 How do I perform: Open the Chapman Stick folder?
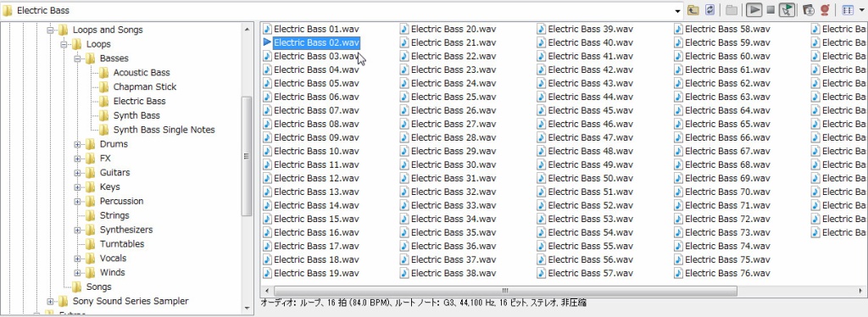tap(144, 86)
